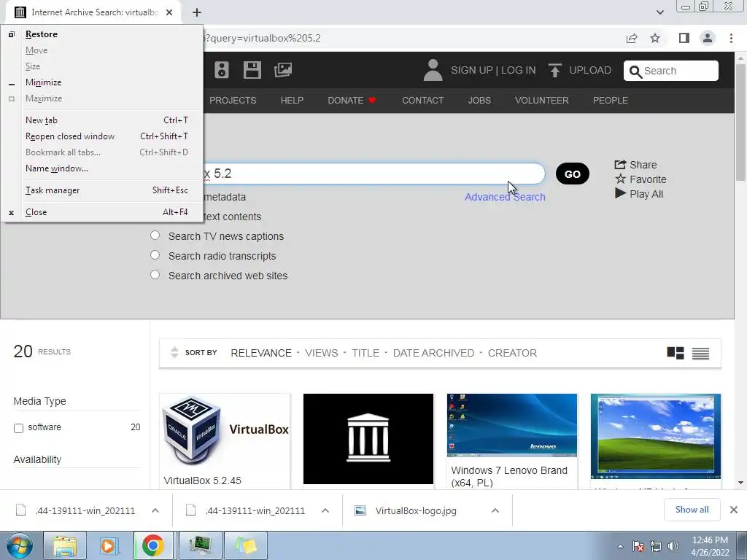Click the user silhouette icon
747x560 pixels.
pos(433,70)
